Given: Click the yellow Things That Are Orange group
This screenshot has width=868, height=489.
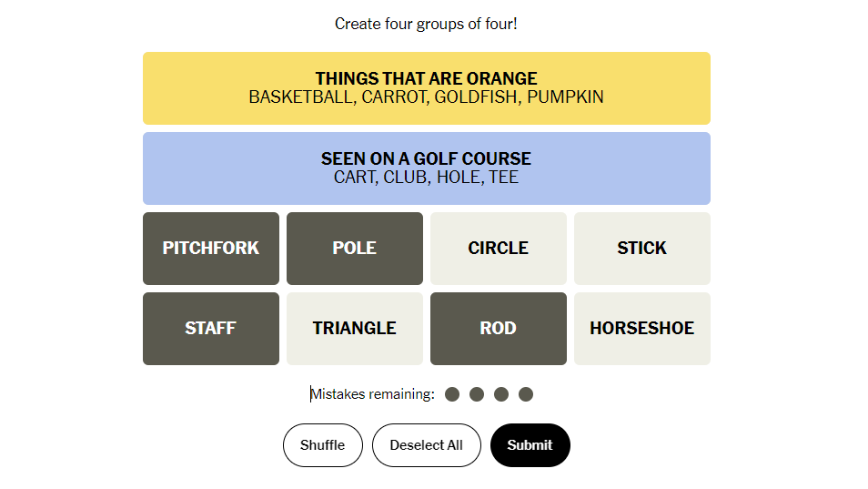Looking at the screenshot, I should (x=426, y=88).
